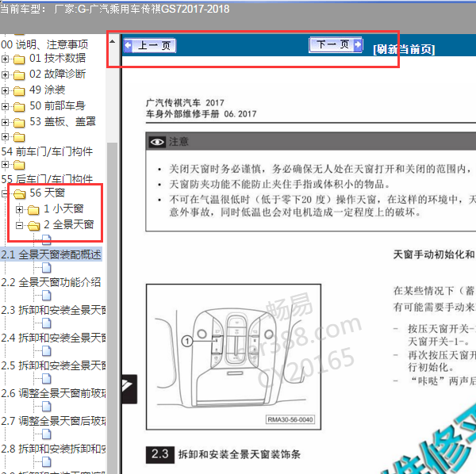Viewport: 476px width, 474px height.
Task: Select the 2 全景天窗 tree item label
Action: point(68,224)
